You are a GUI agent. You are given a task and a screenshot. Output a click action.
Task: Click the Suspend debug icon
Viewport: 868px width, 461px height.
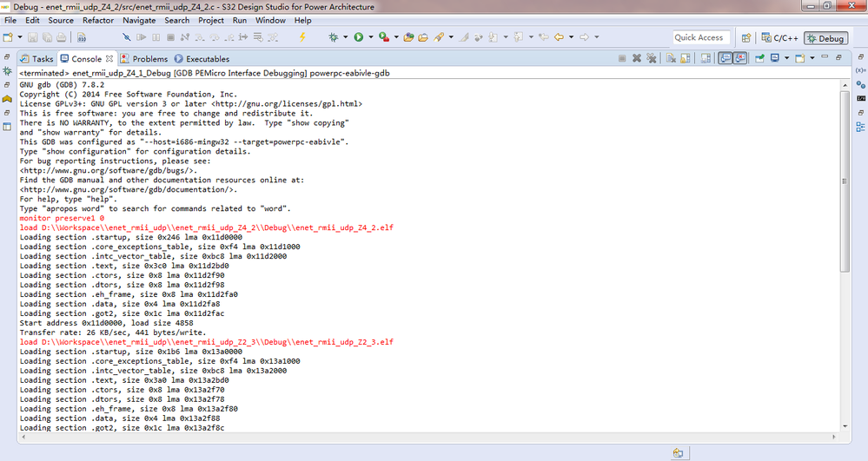point(156,37)
